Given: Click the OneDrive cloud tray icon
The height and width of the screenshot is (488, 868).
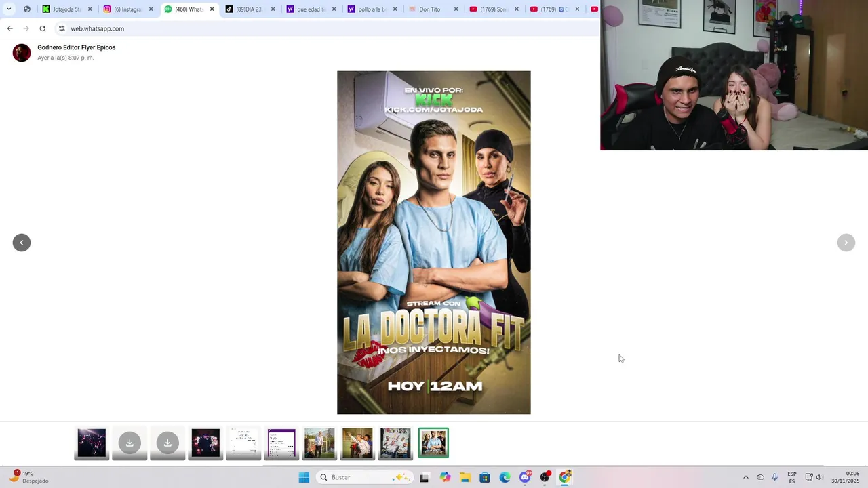Looking at the screenshot, I should (x=760, y=477).
